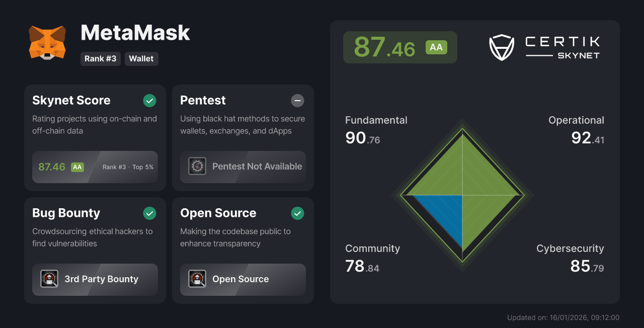Viewport: 644px width, 328px height.
Task: Click the Rank #3 badge
Action: pos(100,59)
